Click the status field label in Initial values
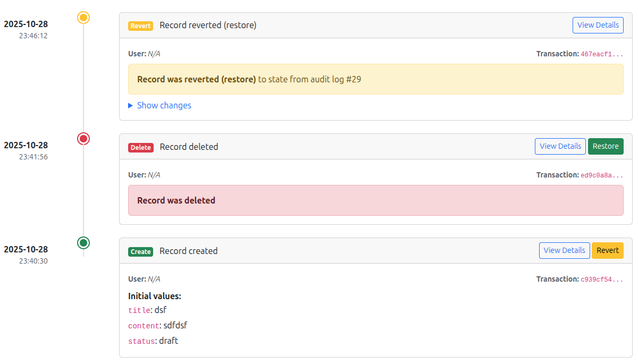Image resolution: width=638 pixels, height=364 pixels. click(141, 341)
